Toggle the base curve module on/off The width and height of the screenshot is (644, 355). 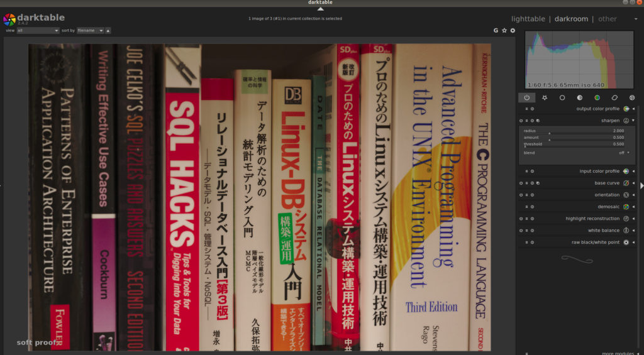coord(521,183)
